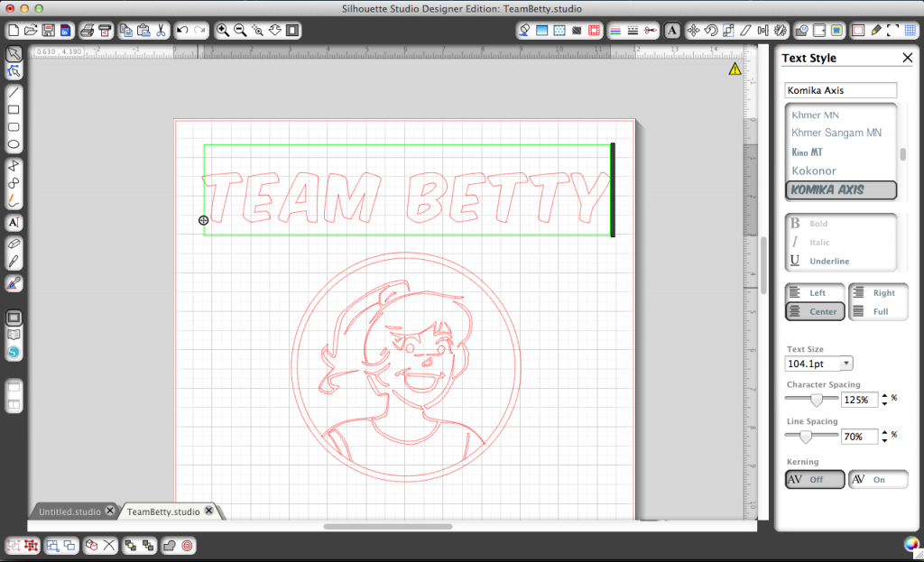Zoom in with magnifier plus icon

coord(222,30)
